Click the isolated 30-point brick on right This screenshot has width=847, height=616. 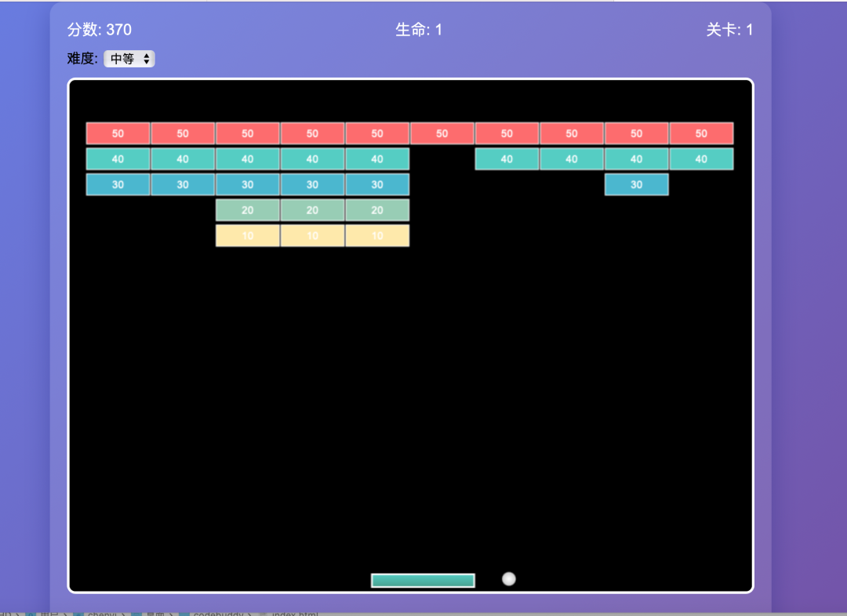coord(636,184)
